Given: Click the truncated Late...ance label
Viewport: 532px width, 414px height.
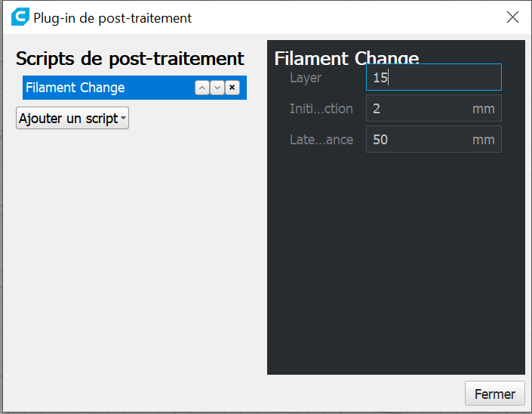Looking at the screenshot, I should click(x=321, y=140).
